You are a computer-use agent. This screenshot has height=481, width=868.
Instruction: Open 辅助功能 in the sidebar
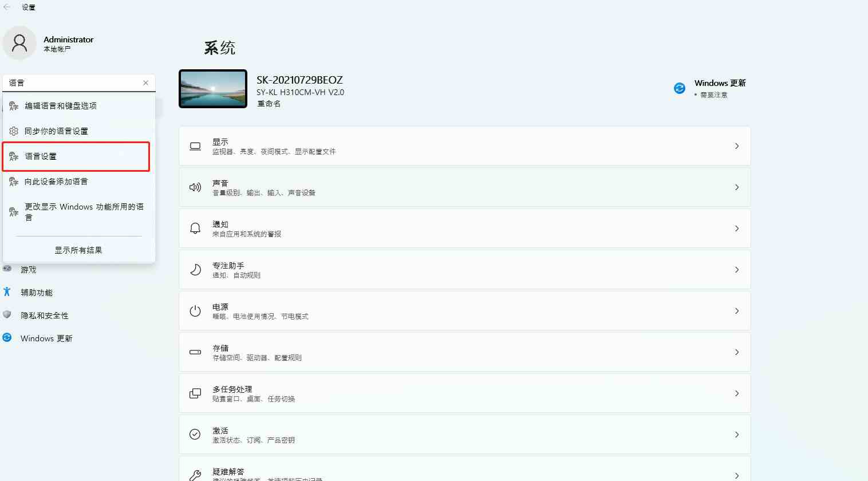[x=37, y=293]
